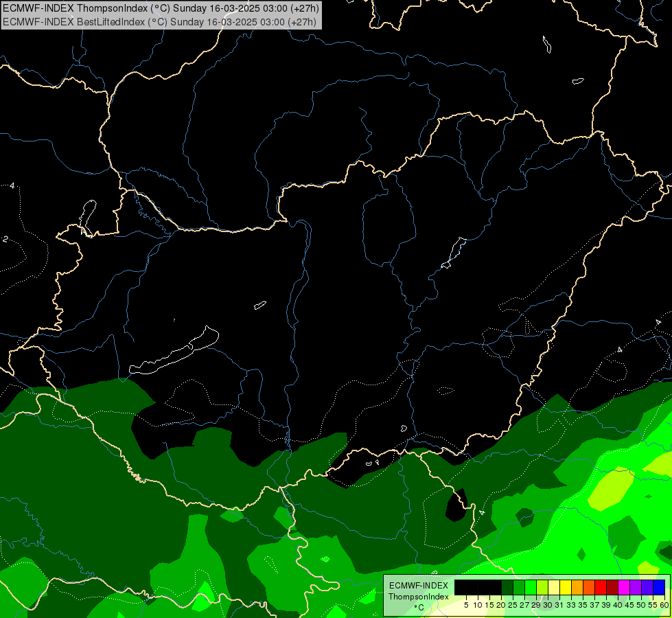Click the legend tick value "35"
Screen dimensions: 672x618
pos(583,605)
